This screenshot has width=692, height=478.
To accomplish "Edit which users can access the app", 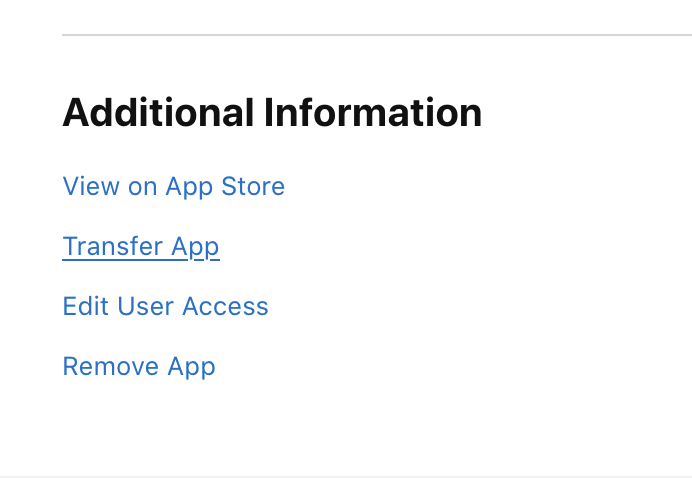I will click(165, 307).
